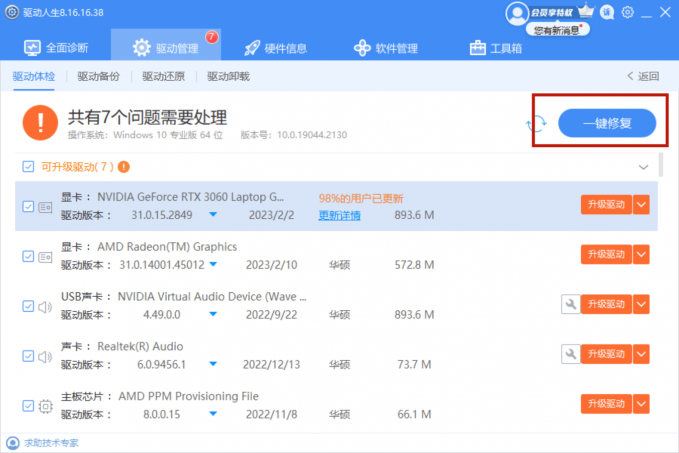Open version dropdown for 8.0.0.15
Viewport: 679px width, 453px height.
(x=213, y=414)
